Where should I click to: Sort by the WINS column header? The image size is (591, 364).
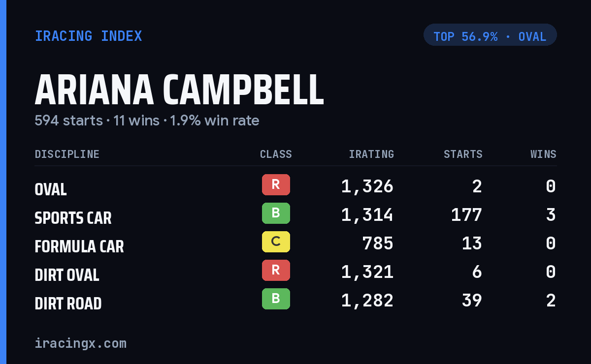pyautogui.click(x=543, y=154)
